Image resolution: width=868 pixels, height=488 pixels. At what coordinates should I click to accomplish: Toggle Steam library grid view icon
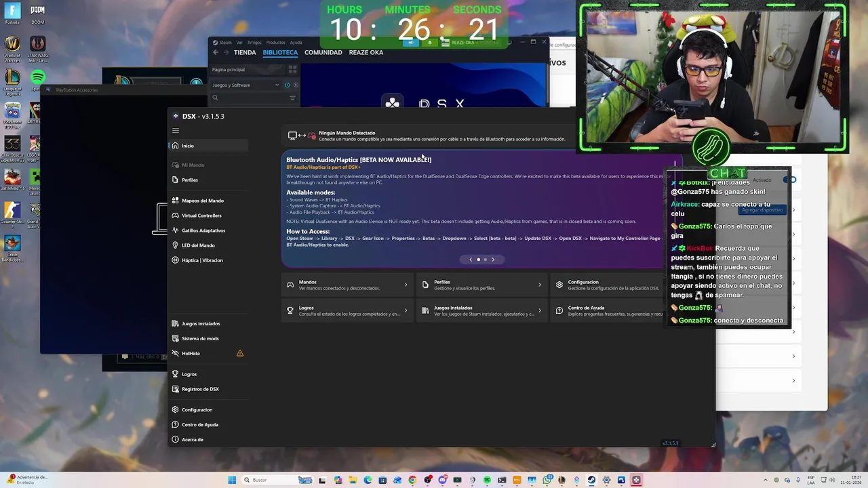click(x=292, y=69)
